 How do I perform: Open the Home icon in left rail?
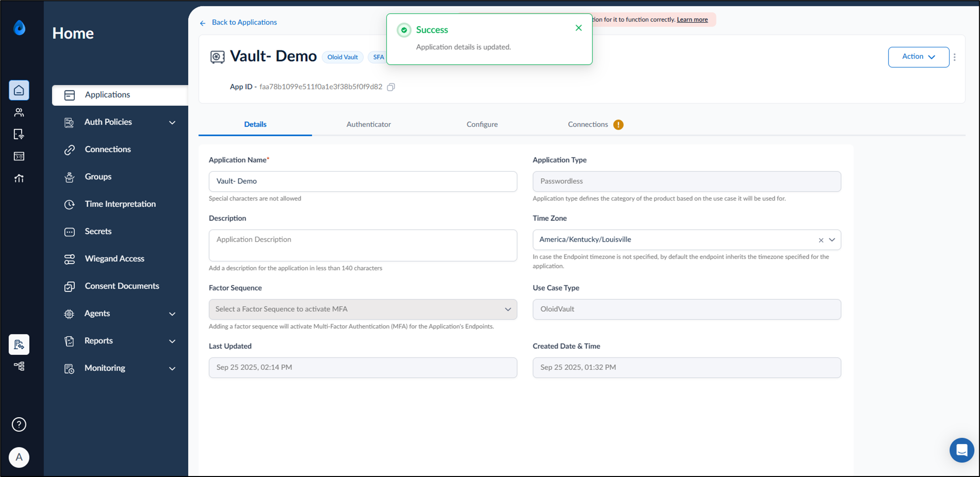[x=19, y=91]
